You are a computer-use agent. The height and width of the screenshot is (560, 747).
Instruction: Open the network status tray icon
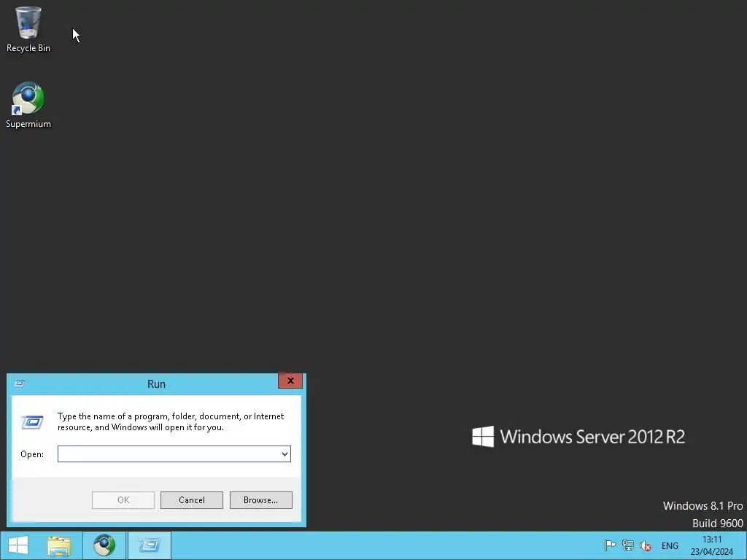pos(628,545)
